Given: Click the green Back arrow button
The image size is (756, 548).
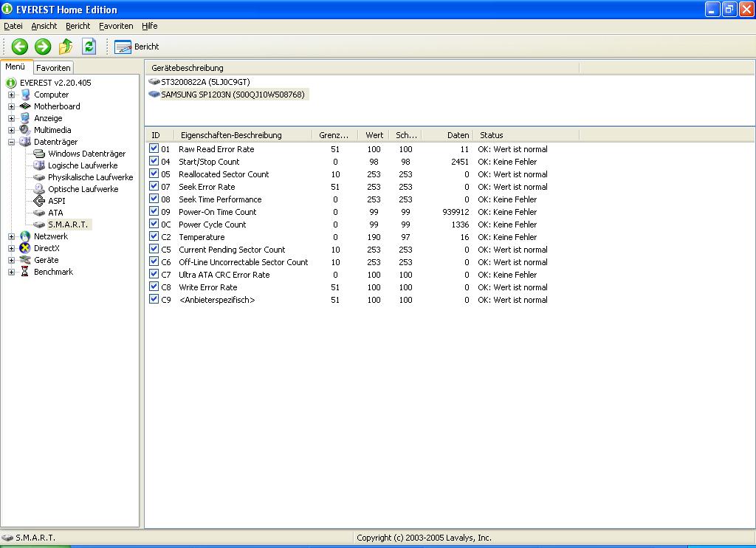Looking at the screenshot, I should coord(20,47).
